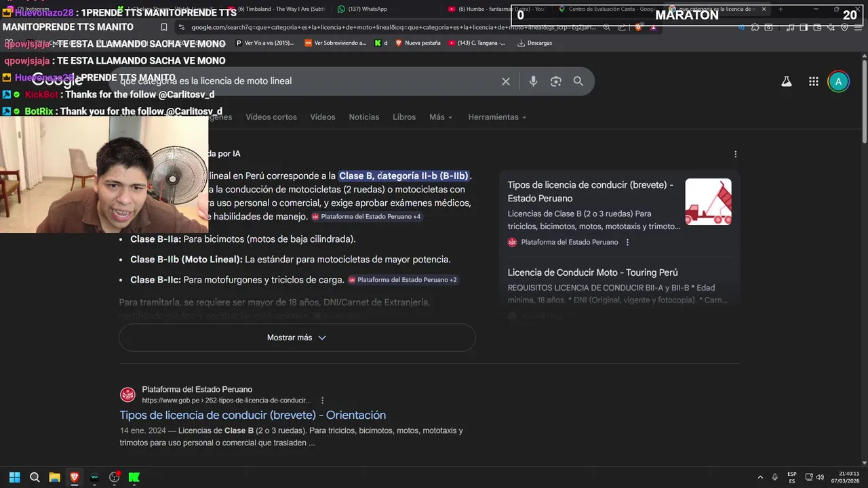Open ESP language indicator in tray
The image size is (868, 488).
(792, 477)
